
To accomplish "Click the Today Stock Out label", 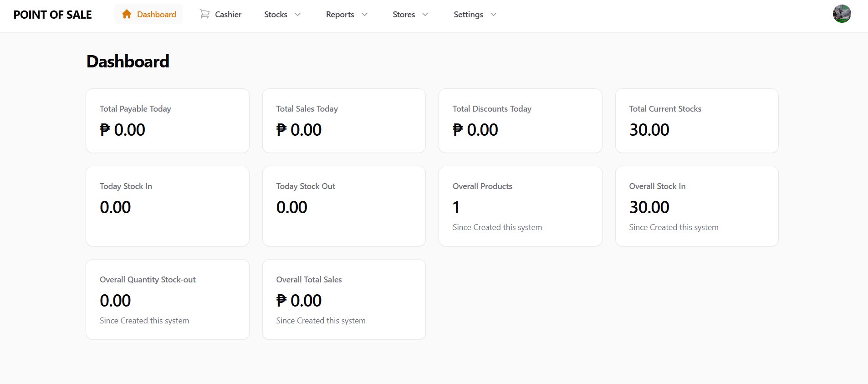I will click(306, 186).
